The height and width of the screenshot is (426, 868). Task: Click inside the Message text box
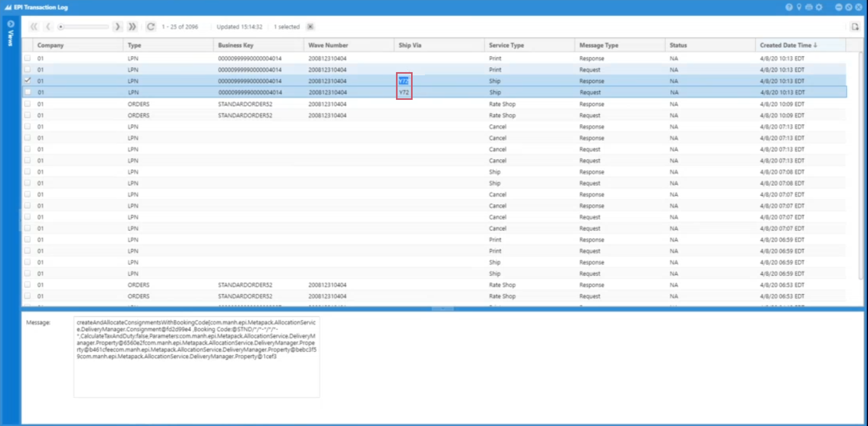pos(197,357)
